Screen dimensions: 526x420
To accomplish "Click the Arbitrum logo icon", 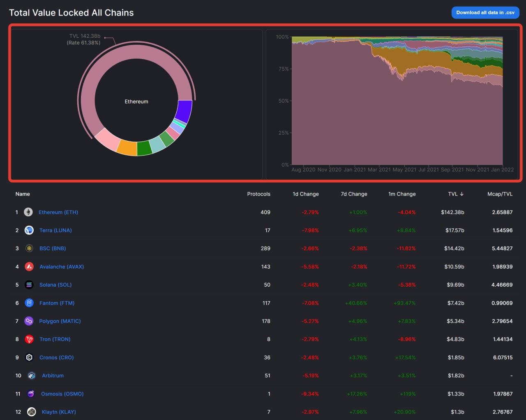I will (x=32, y=375).
